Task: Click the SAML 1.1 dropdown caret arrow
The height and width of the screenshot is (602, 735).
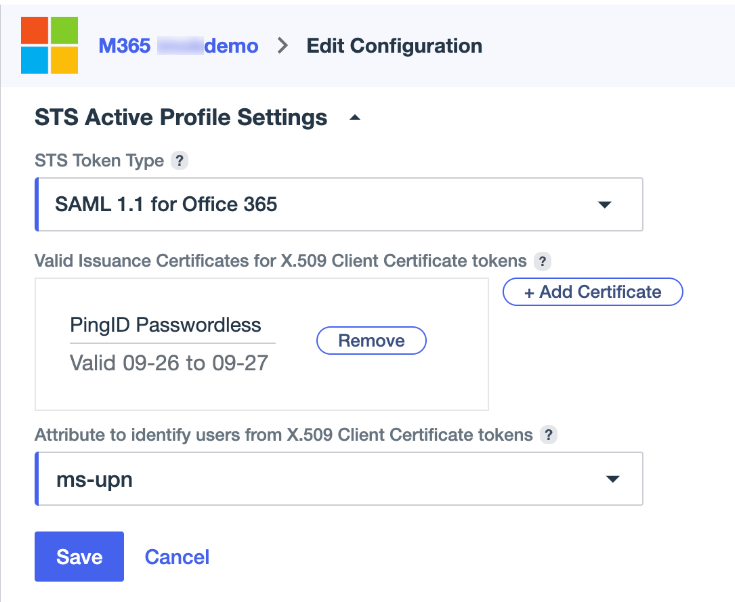Action: pos(605,204)
